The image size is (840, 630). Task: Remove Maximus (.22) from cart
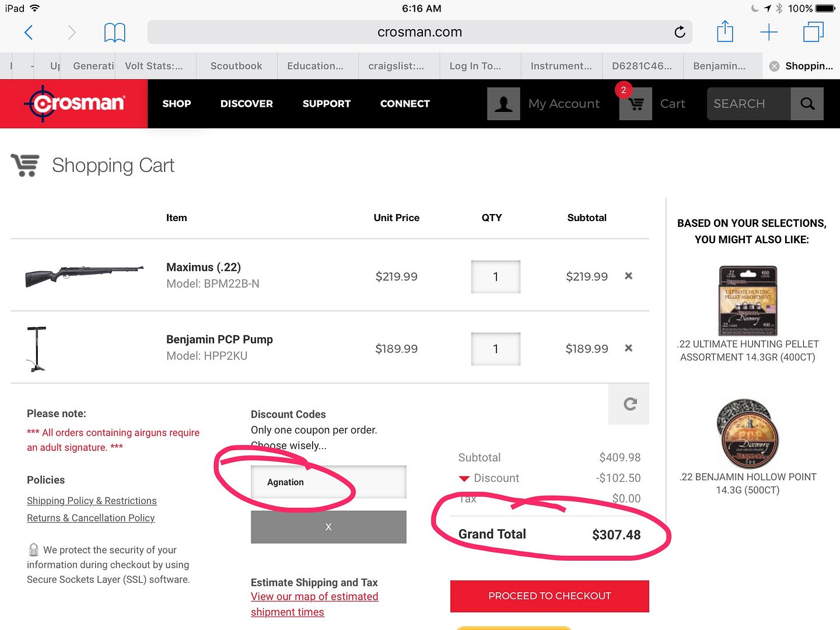coord(629,276)
